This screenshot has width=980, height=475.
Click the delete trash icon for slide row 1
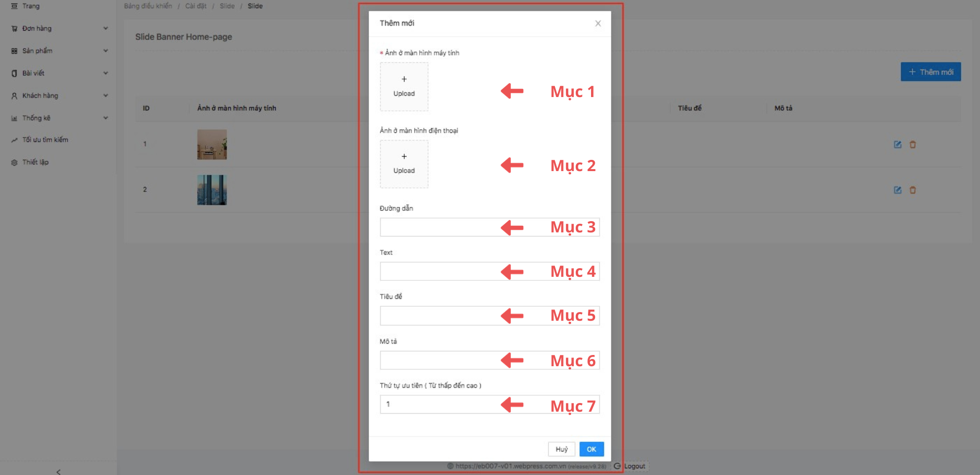coord(913,145)
